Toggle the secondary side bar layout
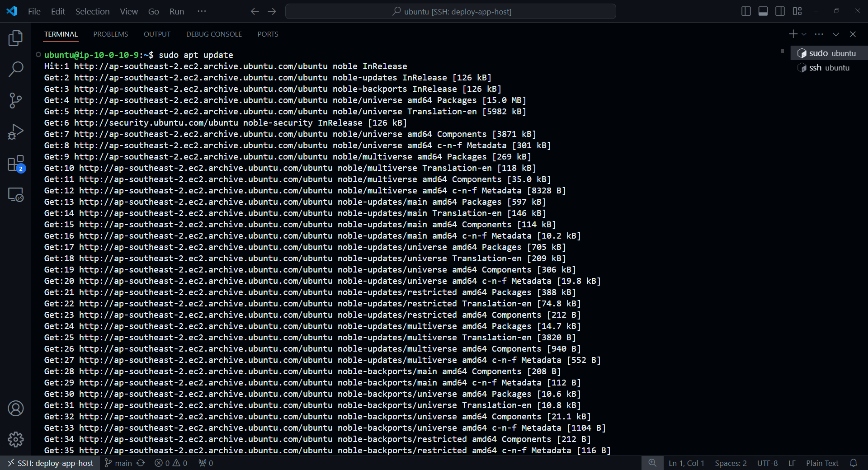This screenshot has height=470, width=868. [x=780, y=11]
